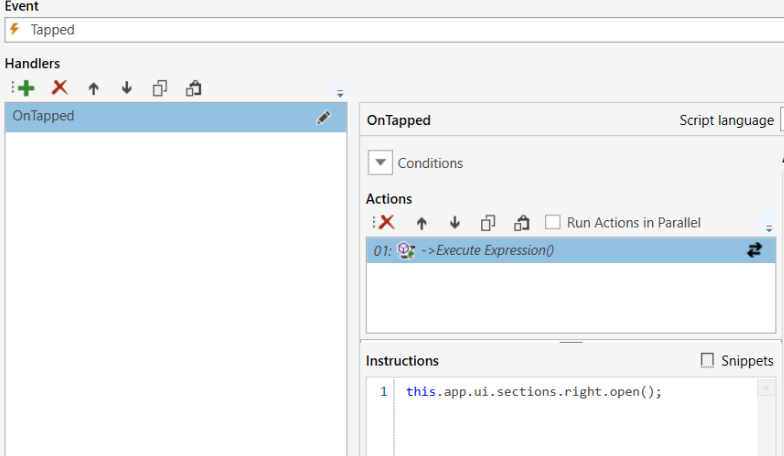784x456 pixels.
Task: Move the action down in Actions toolbar
Action: point(455,222)
